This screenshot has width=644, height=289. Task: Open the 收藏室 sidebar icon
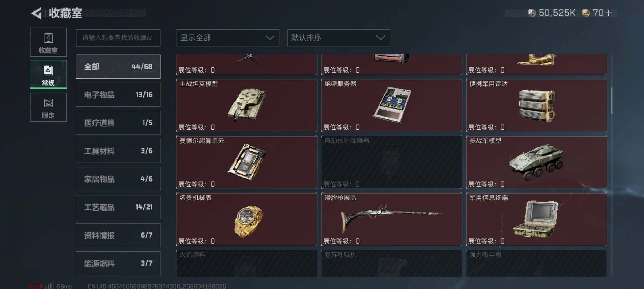pyautogui.click(x=48, y=42)
